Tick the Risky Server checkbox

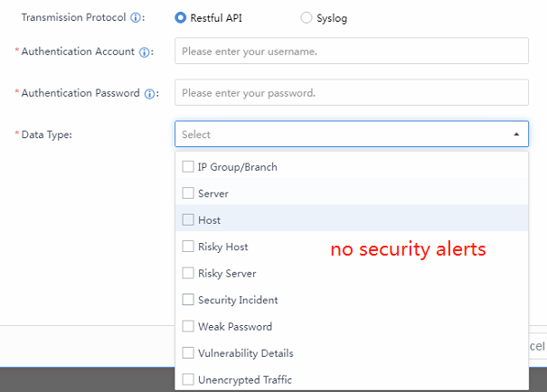[x=188, y=273]
